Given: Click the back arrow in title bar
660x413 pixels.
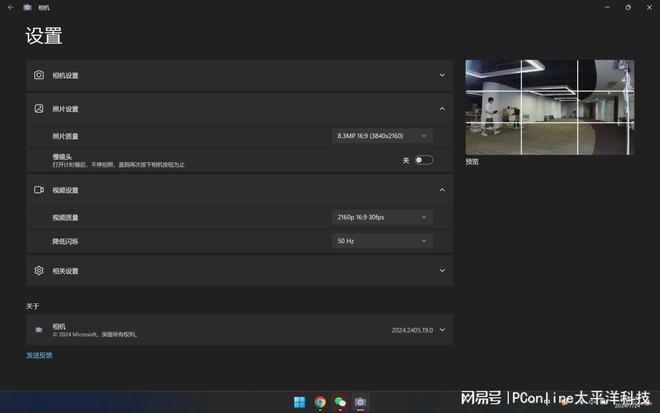Looking at the screenshot, I should 11,7.
